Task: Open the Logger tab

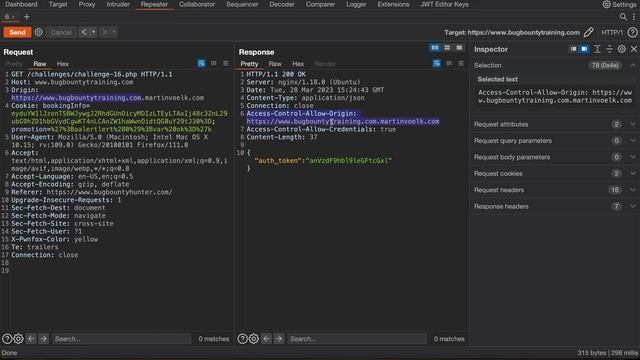Action: [356, 4]
